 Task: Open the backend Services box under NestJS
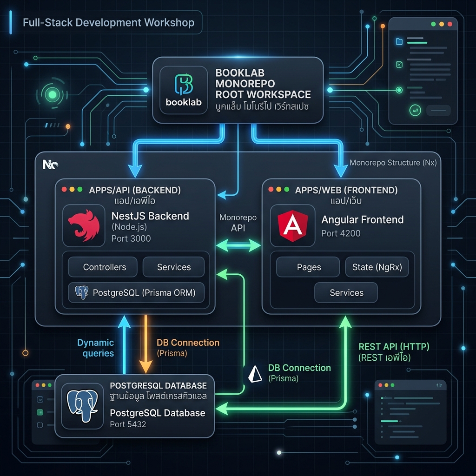(x=174, y=267)
